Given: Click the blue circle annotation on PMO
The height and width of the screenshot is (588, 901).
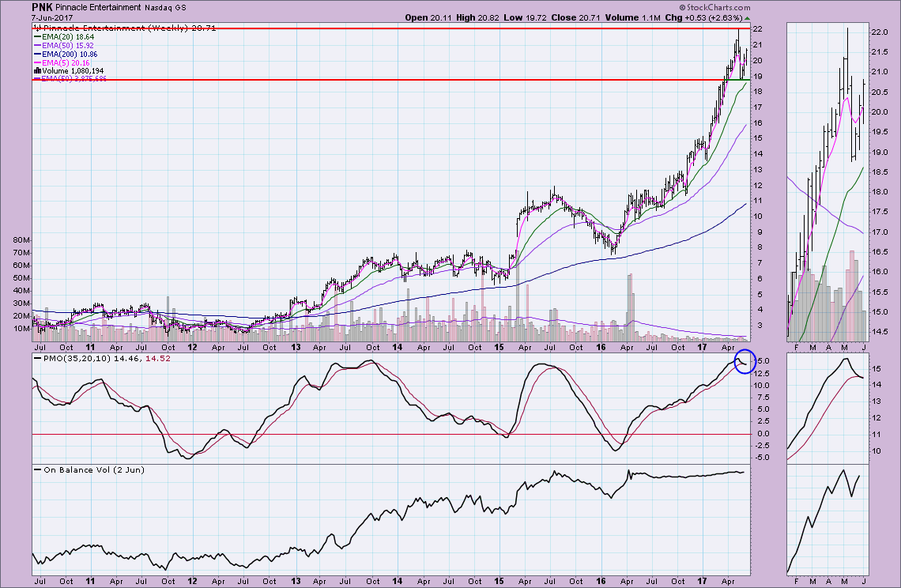Looking at the screenshot, I should click(x=743, y=362).
